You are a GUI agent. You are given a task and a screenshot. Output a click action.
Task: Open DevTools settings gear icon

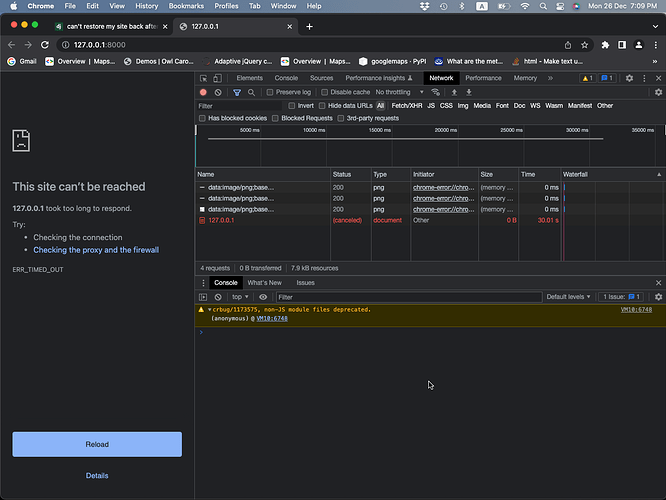coord(629,78)
